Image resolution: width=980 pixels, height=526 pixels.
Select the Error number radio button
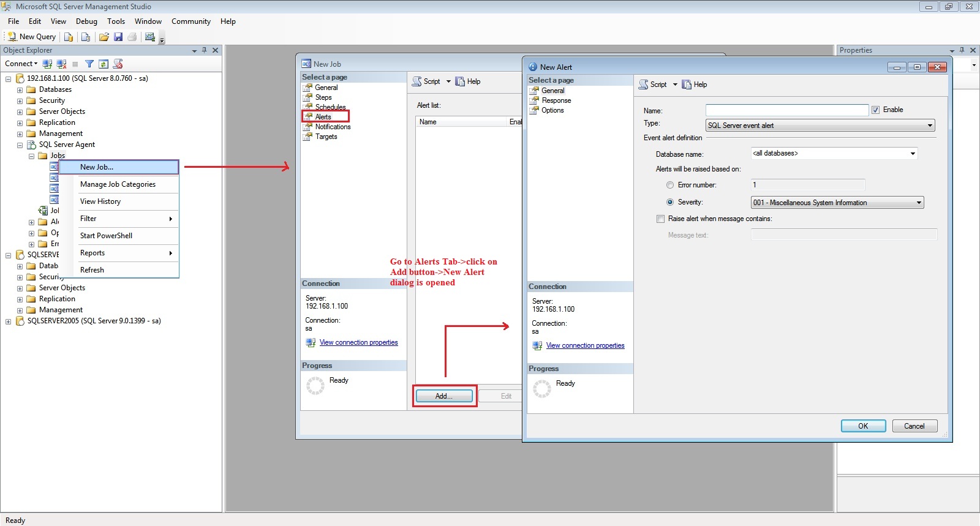point(670,185)
